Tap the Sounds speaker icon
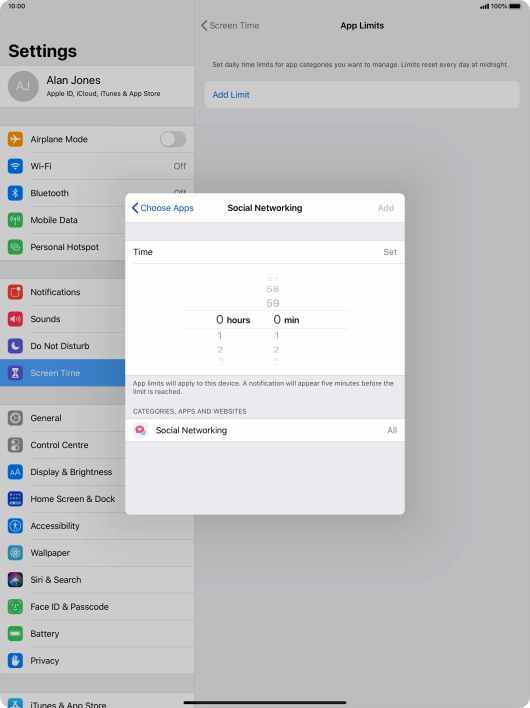Image resolution: width=530 pixels, height=708 pixels. 15,319
